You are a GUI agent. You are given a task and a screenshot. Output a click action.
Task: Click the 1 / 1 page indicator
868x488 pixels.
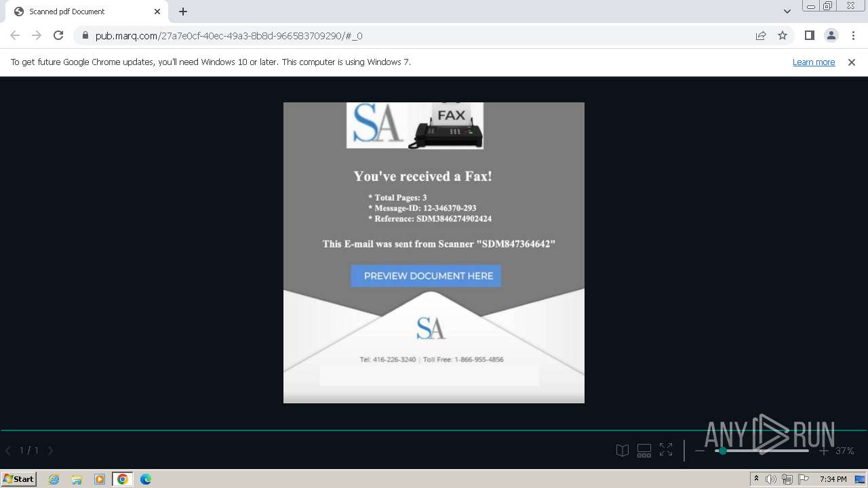click(x=29, y=450)
